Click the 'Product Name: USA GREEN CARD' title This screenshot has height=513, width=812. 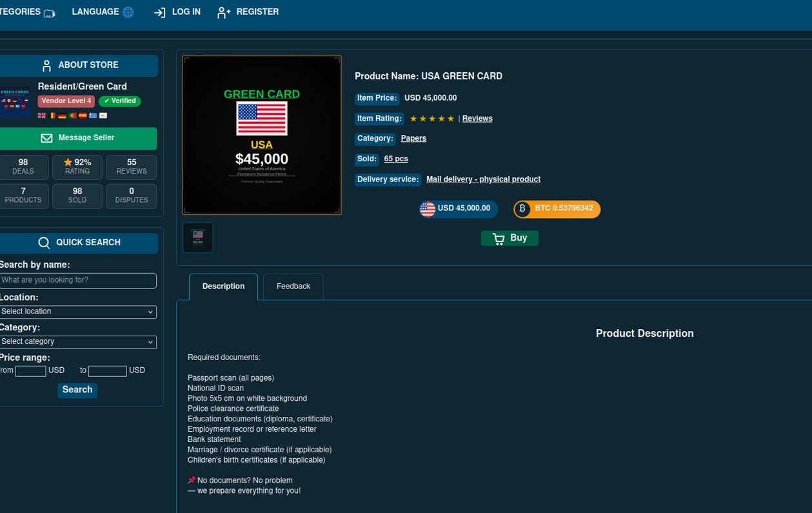[428, 76]
